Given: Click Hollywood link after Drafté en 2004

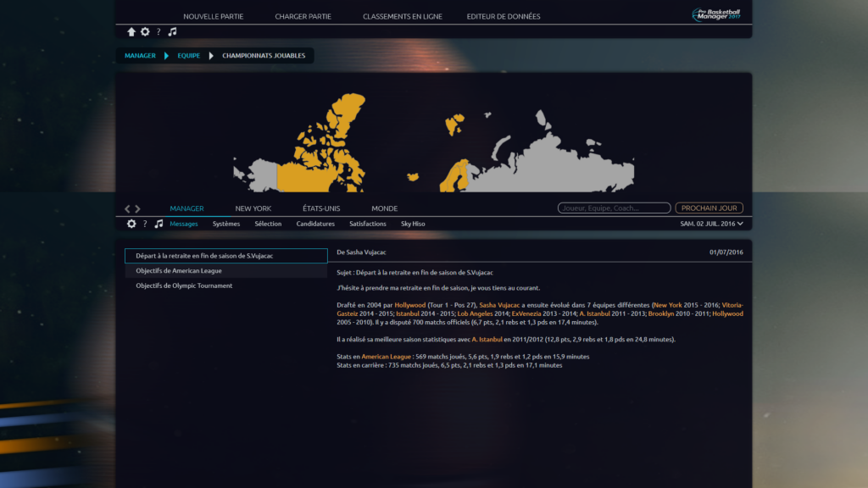Looking at the screenshot, I should tap(409, 305).
